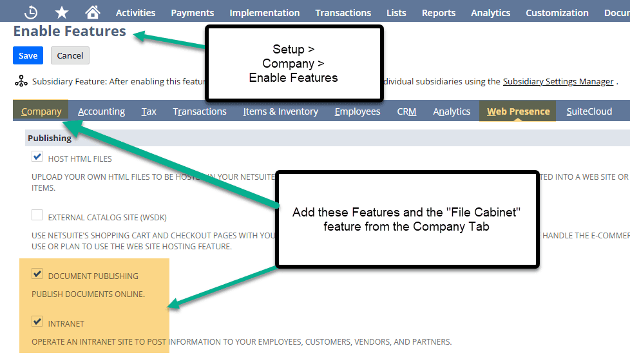Switch to the Accounting tab

point(101,111)
